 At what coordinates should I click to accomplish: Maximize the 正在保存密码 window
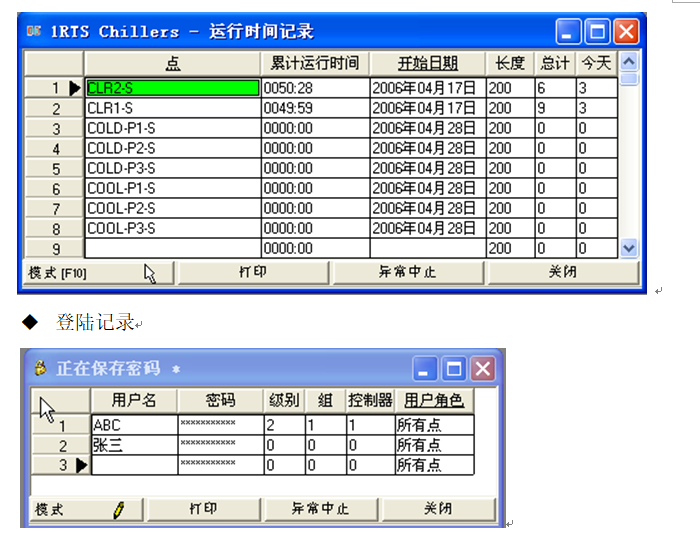[454, 369]
